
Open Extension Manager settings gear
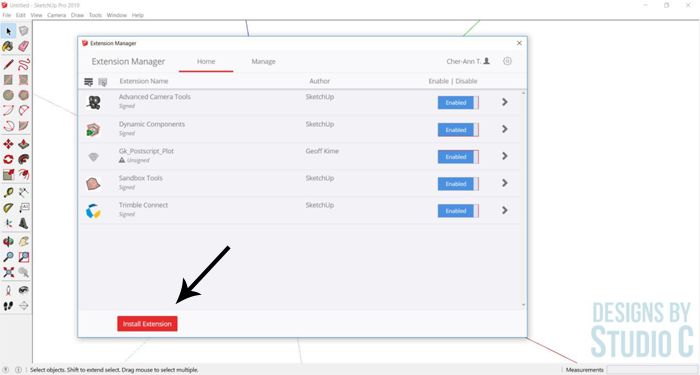tap(507, 61)
